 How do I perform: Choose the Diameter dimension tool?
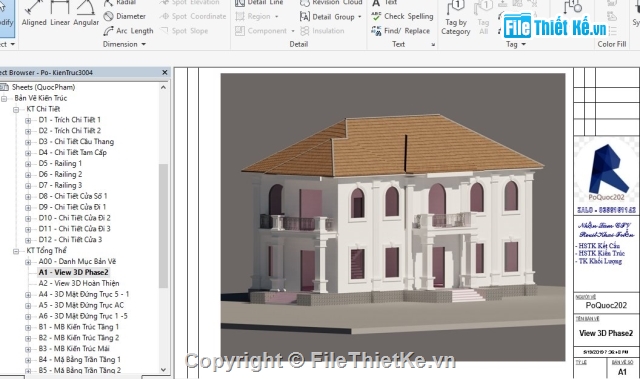point(125,16)
